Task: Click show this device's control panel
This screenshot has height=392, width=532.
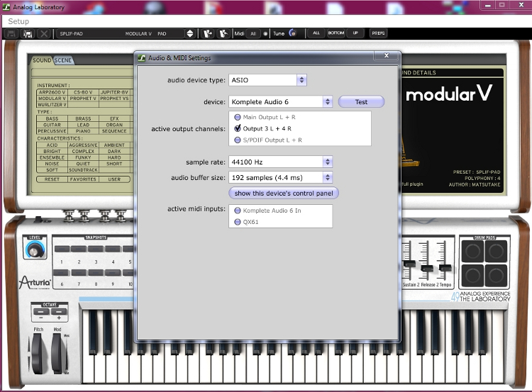Action: pos(284,193)
